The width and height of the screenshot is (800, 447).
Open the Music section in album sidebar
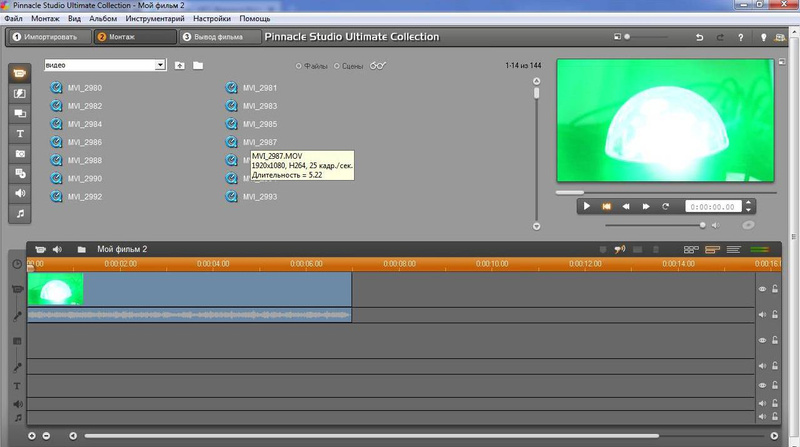pos(20,213)
